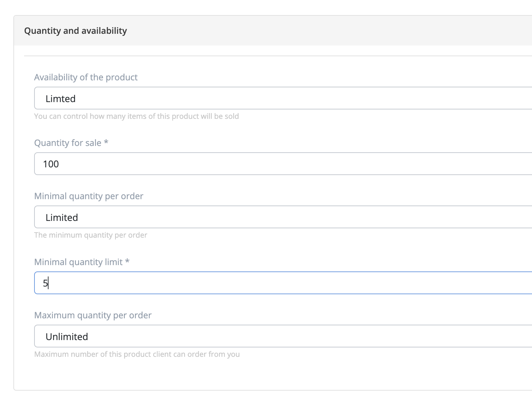Screen dimensions: 532x405
Task: Click the asterisk beside Minimal quantity limit
Action: click(x=127, y=262)
